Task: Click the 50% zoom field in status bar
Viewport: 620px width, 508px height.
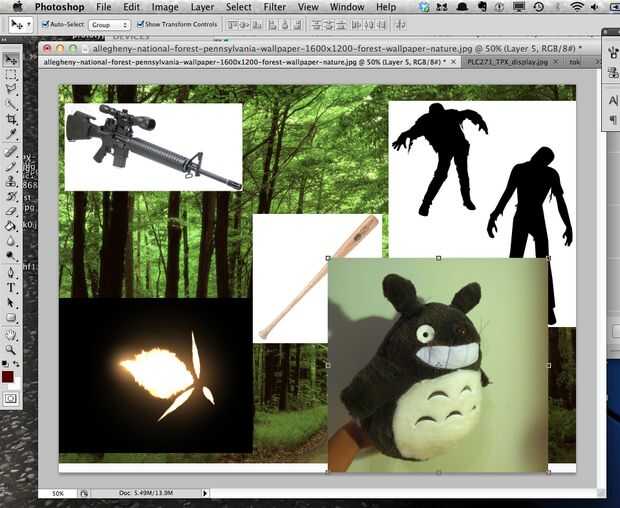Action: pyautogui.click(x=57, y=493)
